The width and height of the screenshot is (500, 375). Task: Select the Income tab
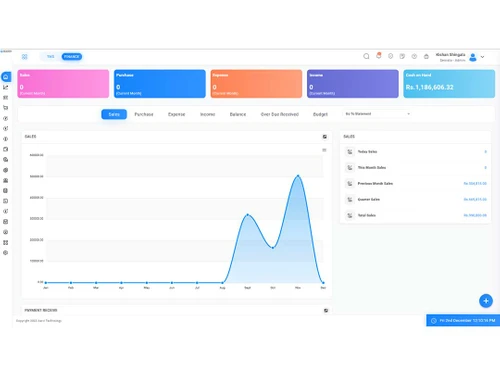pyautogui.click(x=208, y=114)
